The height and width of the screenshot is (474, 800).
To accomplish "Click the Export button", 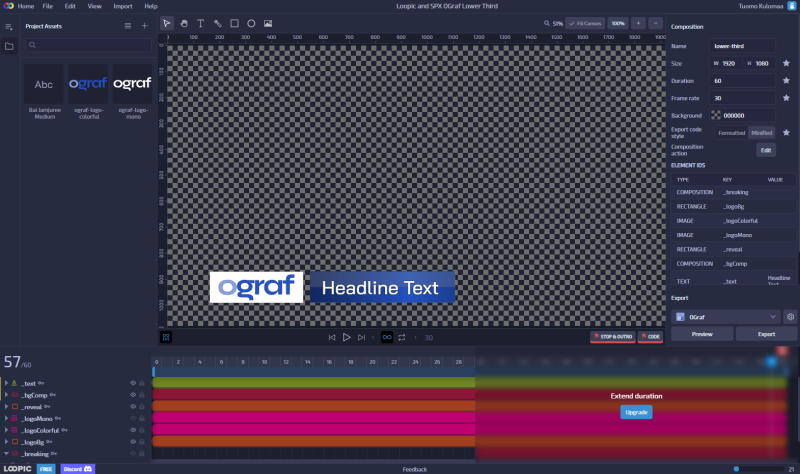I will click(766, 334).
